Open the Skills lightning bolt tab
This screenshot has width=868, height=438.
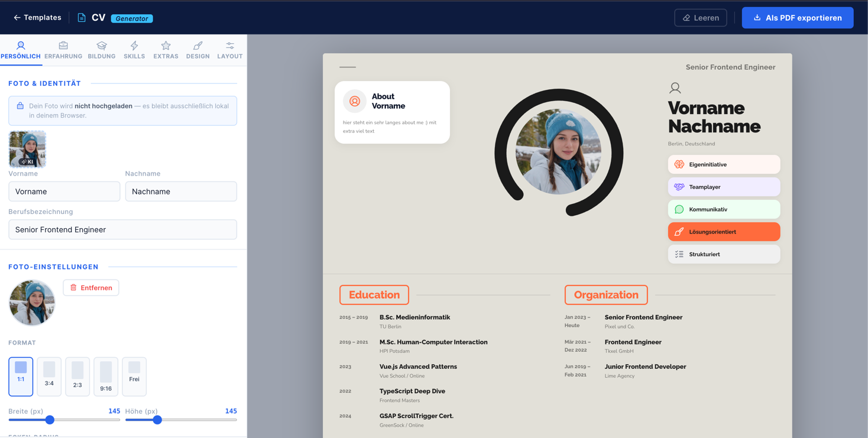pyautogui.click(x=134, y=50)
